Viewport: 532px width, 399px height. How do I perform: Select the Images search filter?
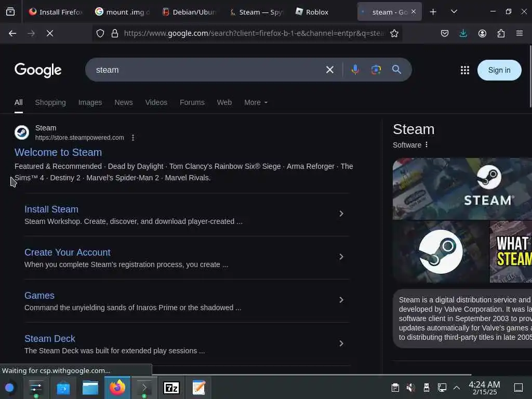90,102
